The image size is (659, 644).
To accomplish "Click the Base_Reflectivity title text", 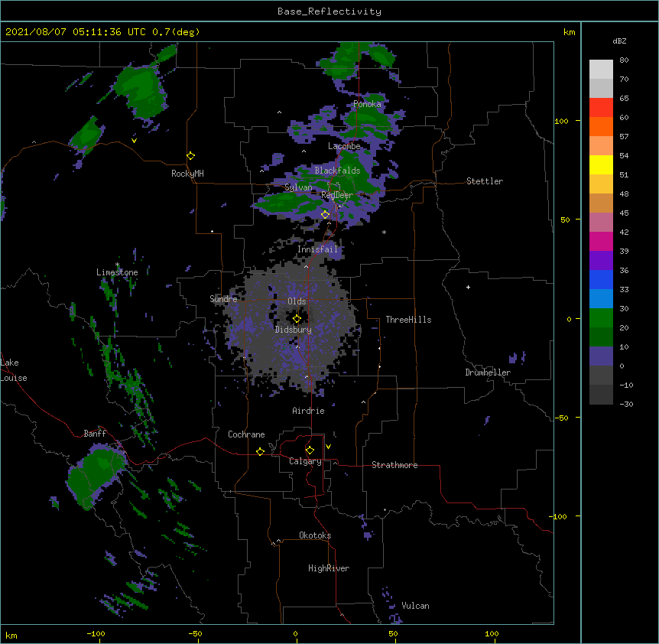I will (x=329, y=11).
